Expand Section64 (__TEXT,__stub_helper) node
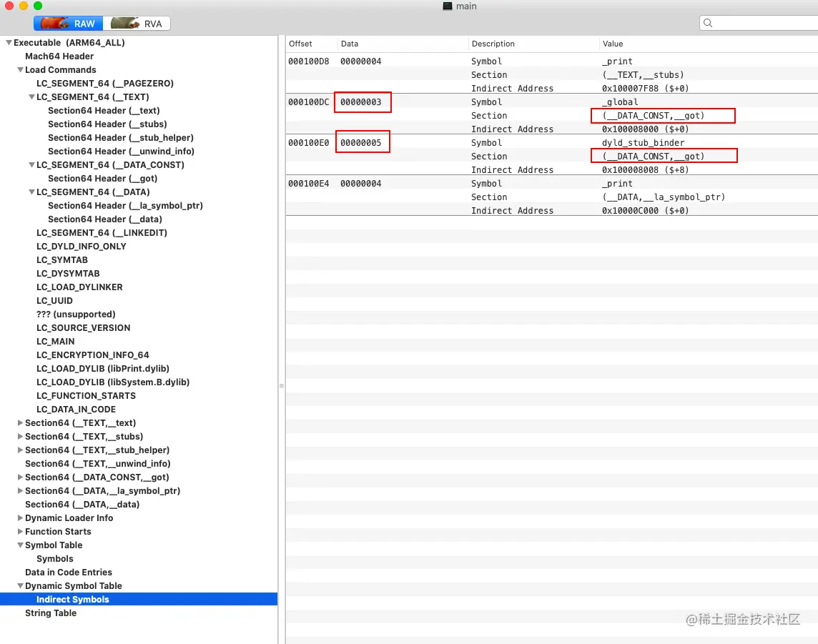 (20, 450)
